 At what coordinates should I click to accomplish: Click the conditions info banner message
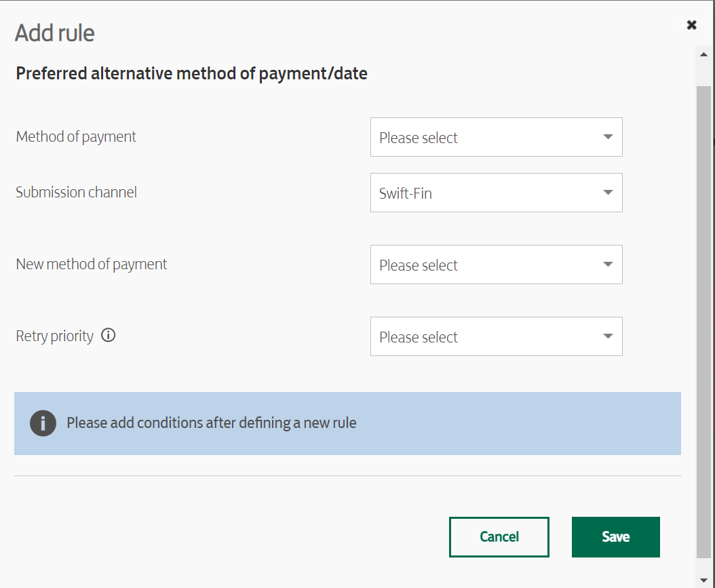tap(211, 423)
